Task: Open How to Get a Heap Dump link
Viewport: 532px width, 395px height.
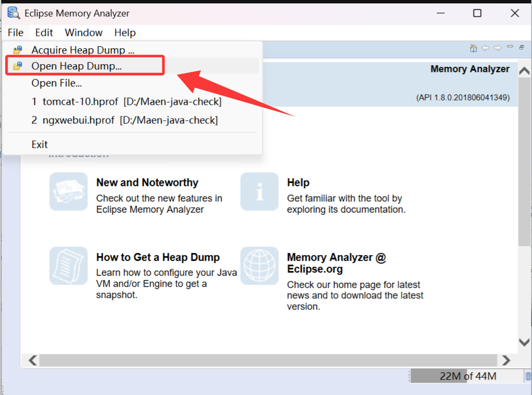Action: 158,257
